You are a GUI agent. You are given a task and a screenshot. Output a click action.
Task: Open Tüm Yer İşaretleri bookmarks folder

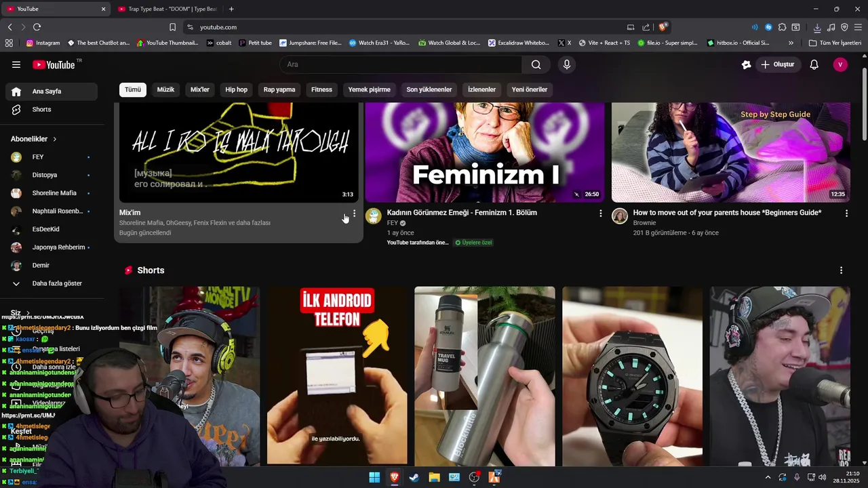click(835, 43)
